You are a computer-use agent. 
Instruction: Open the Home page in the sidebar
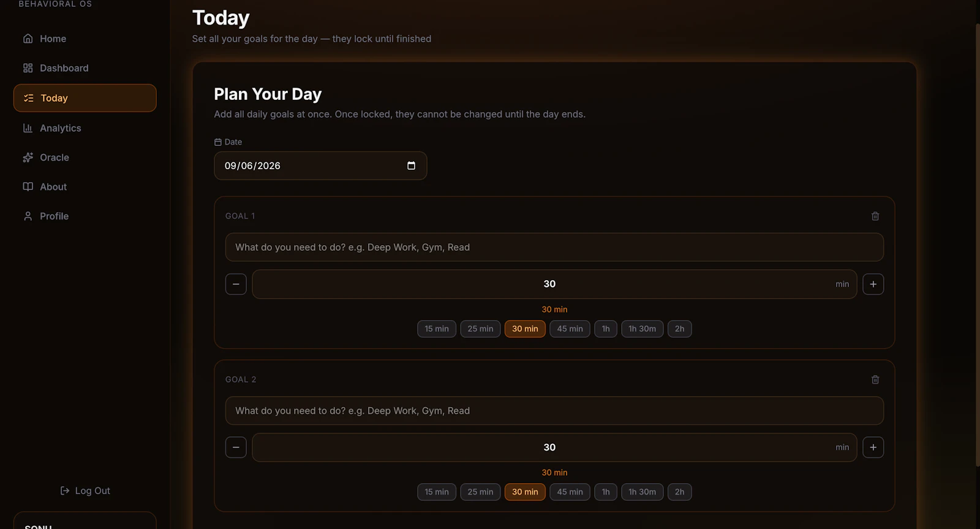[85, 39]
